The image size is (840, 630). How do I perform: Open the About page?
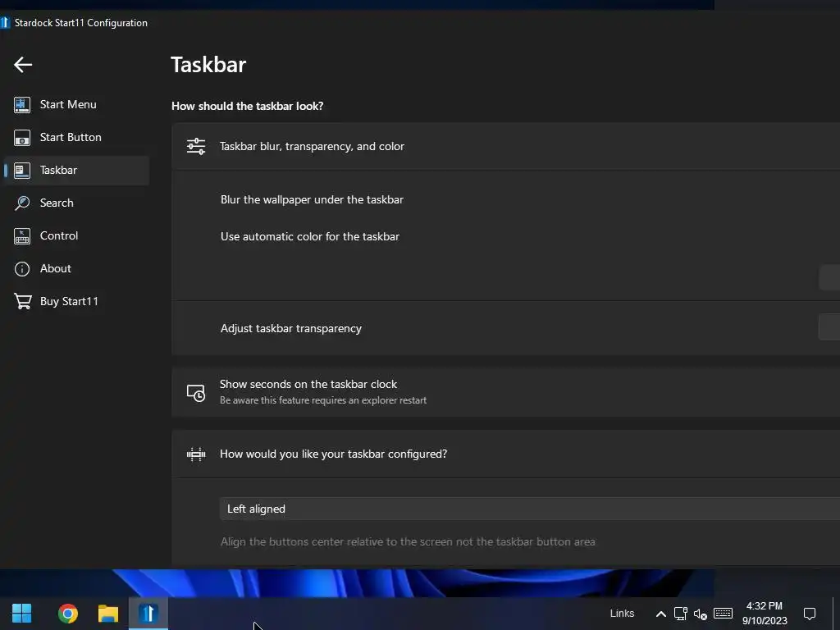(x=76, y=268)
